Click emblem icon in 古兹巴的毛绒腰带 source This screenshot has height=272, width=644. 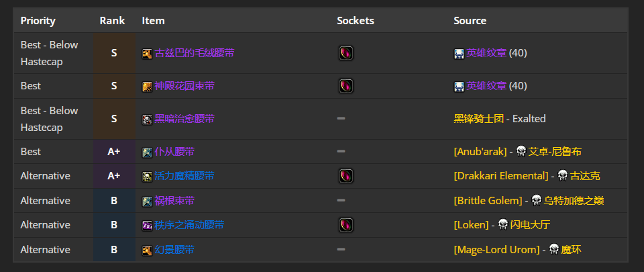point(459,54)
